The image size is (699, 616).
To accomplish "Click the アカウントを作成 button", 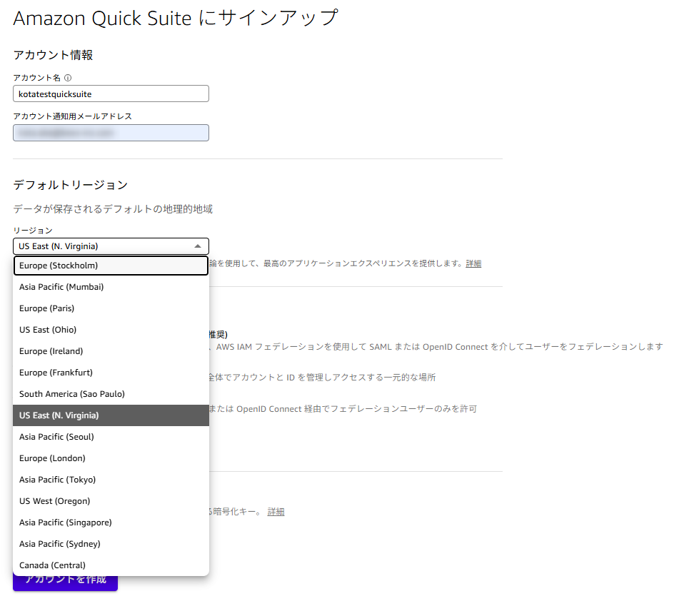I will pyautogui.click(x=65, y=583).
